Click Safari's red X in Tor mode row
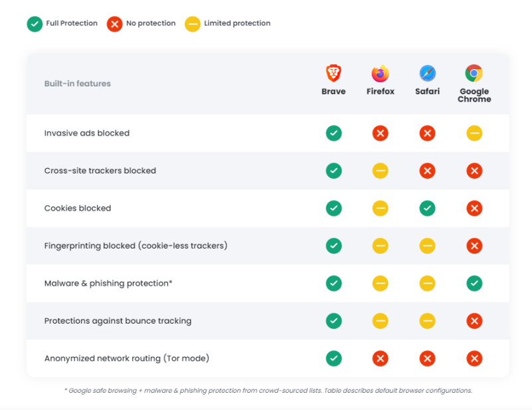Screen dimensions: 532x410 click(x=428, y=358)
